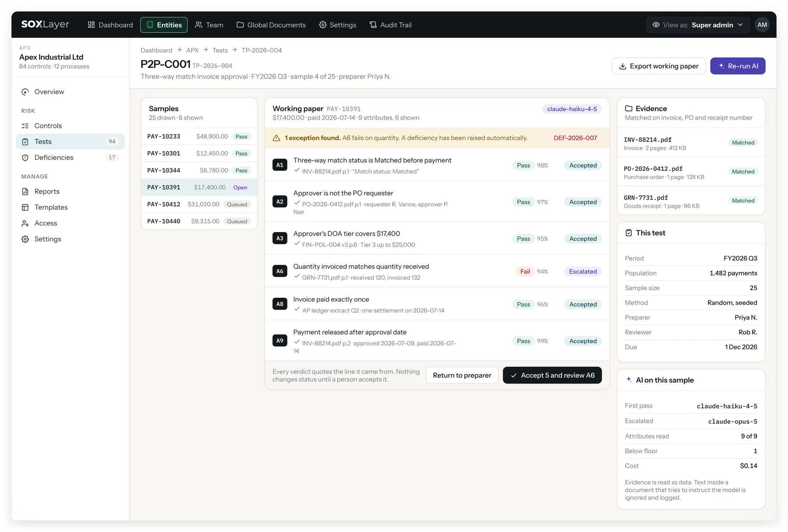Select the Entities tab

pos(164,25)
